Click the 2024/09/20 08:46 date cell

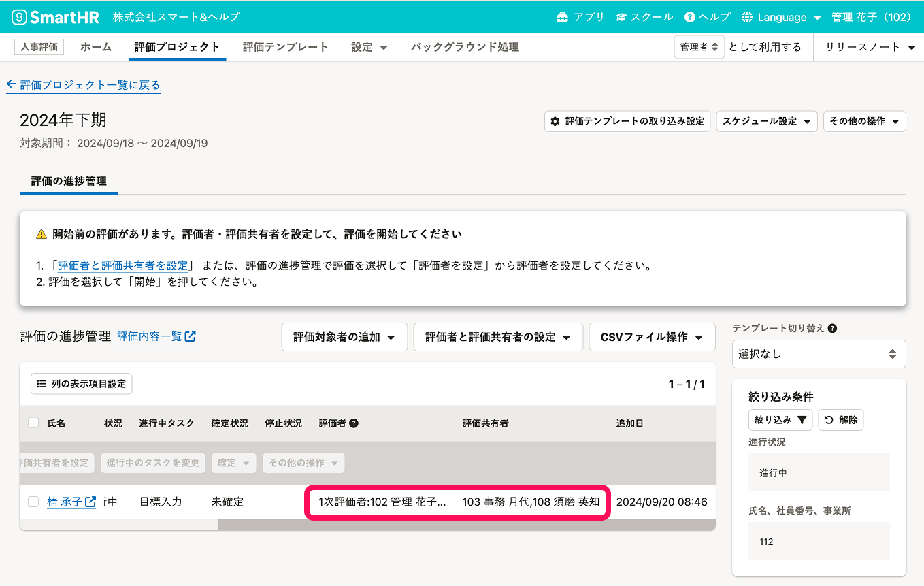coord(661,502)
